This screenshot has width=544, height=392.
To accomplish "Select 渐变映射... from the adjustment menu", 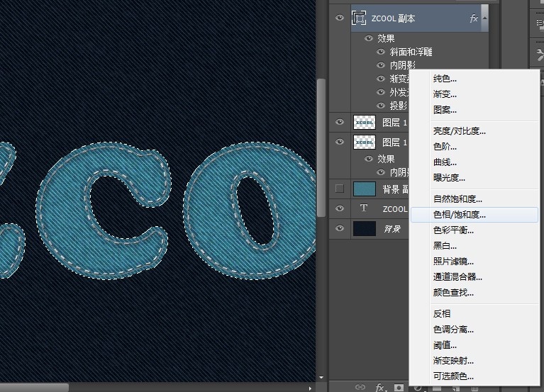I will pos(454,360).
